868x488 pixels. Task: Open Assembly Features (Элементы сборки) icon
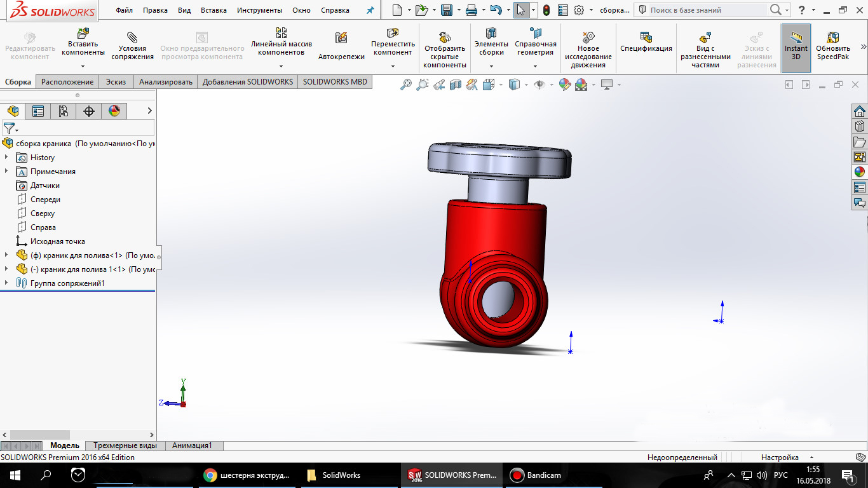point(491,33)
